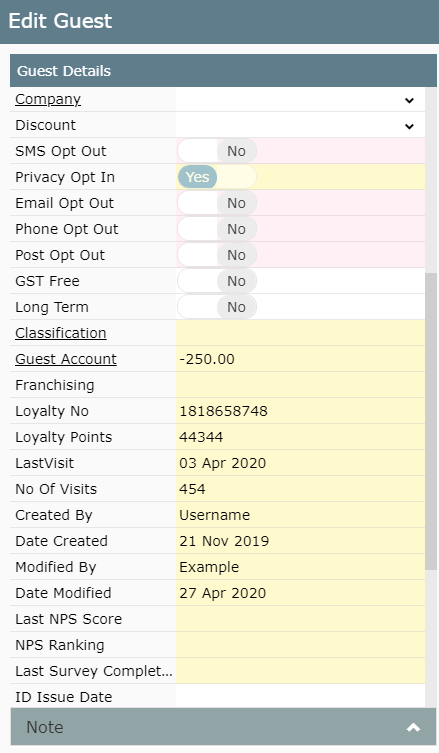Toggle the Privacy Opt In switch
The width and height of the screenshot is (439, 753).
pyautogui.click(x=217, y=177)
